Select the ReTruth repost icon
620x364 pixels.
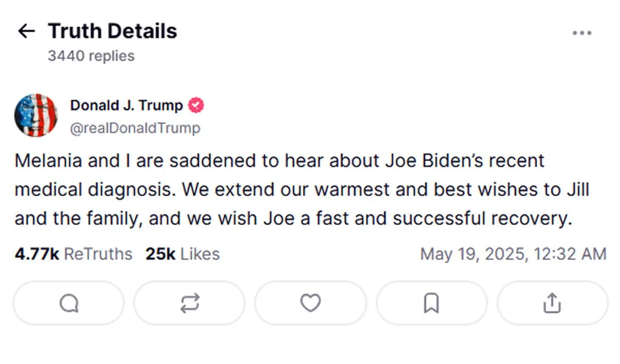pyautogui.click(x=189, y=303)
